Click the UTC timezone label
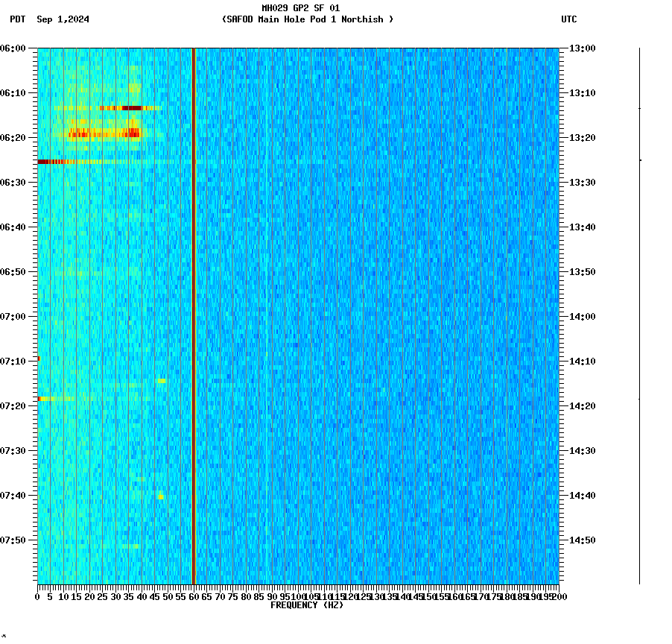The height and width of the screenshot is (644, 672). [x=570, y=20]
